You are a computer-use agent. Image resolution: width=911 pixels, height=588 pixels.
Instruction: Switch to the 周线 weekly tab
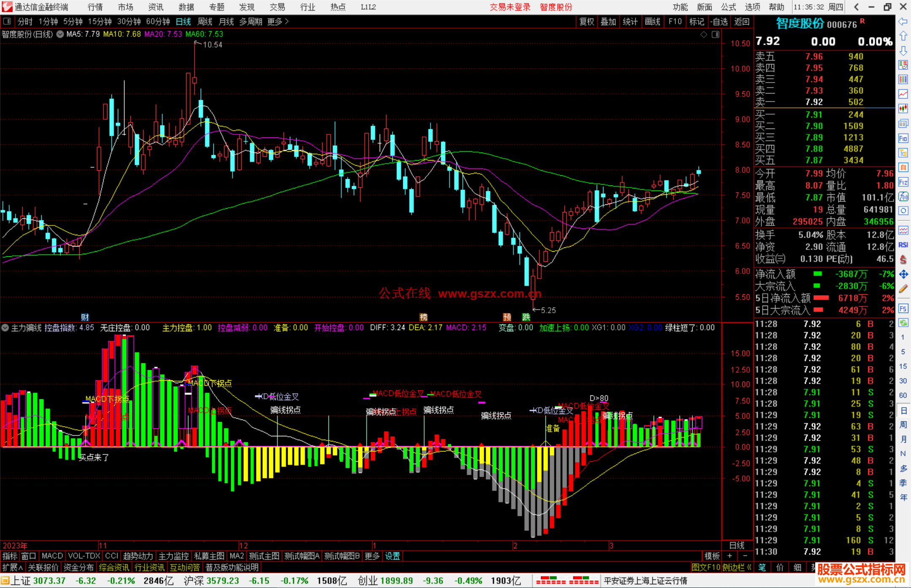(x=205, y=21)
